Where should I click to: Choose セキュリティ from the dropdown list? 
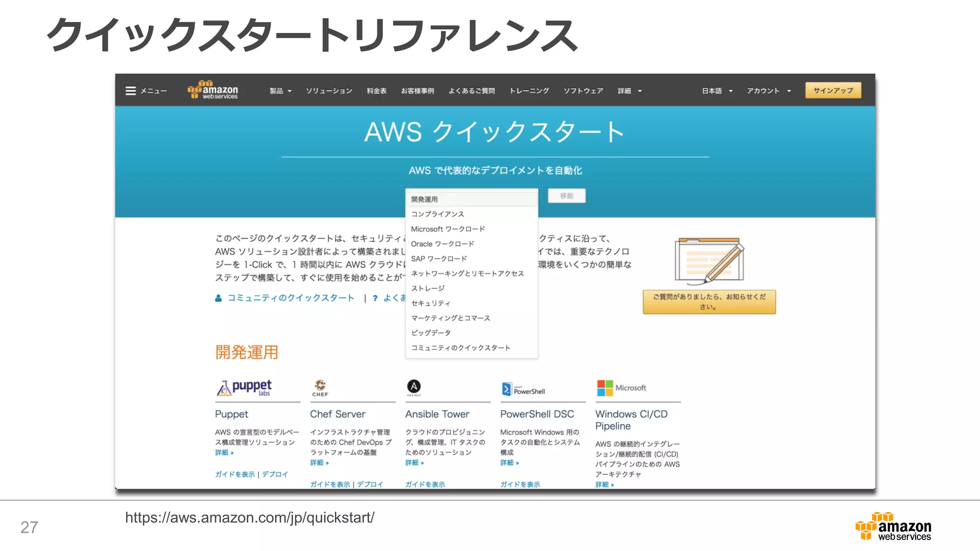coord(471,303)
